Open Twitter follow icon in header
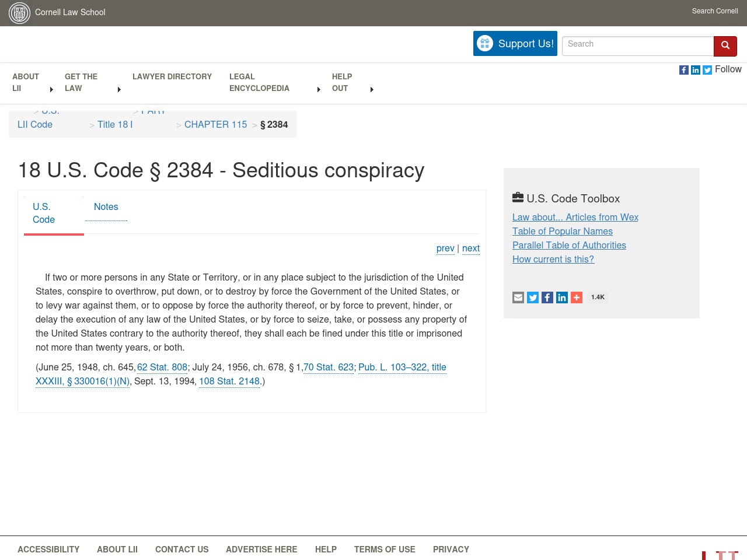The width and height of the screenshot is (747, 560). [x=707, y=70]
